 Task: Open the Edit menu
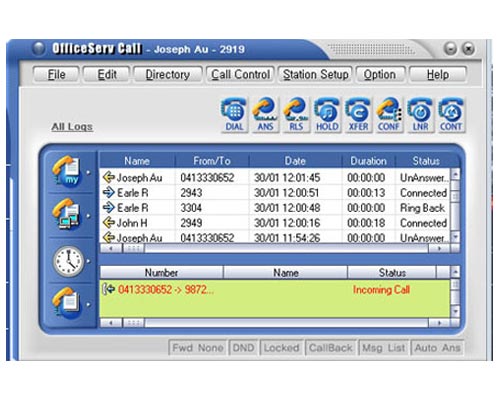pyautogui.click(x=107, y=74)
